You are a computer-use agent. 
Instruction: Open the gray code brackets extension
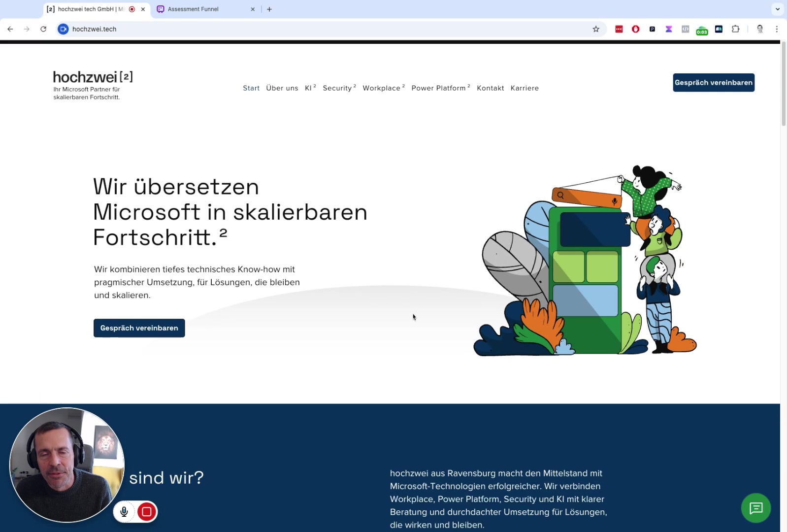pyautogui.click(x=685, y=29)
